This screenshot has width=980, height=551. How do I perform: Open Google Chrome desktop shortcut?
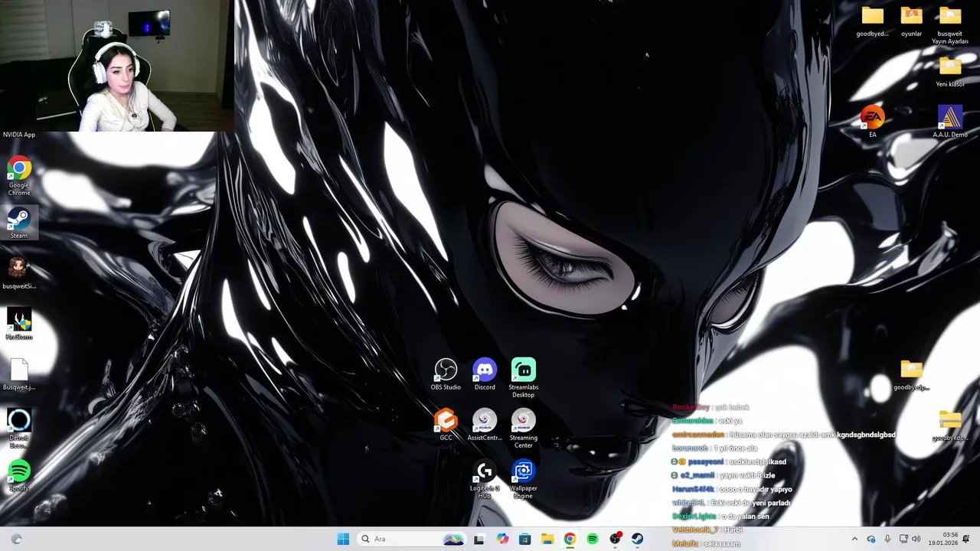(19, 176)
